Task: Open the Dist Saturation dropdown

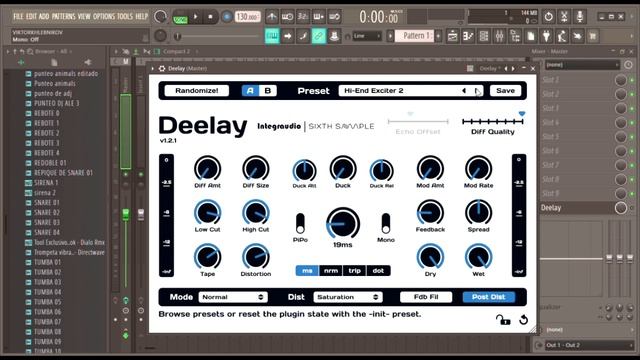Action: point(348,297)
